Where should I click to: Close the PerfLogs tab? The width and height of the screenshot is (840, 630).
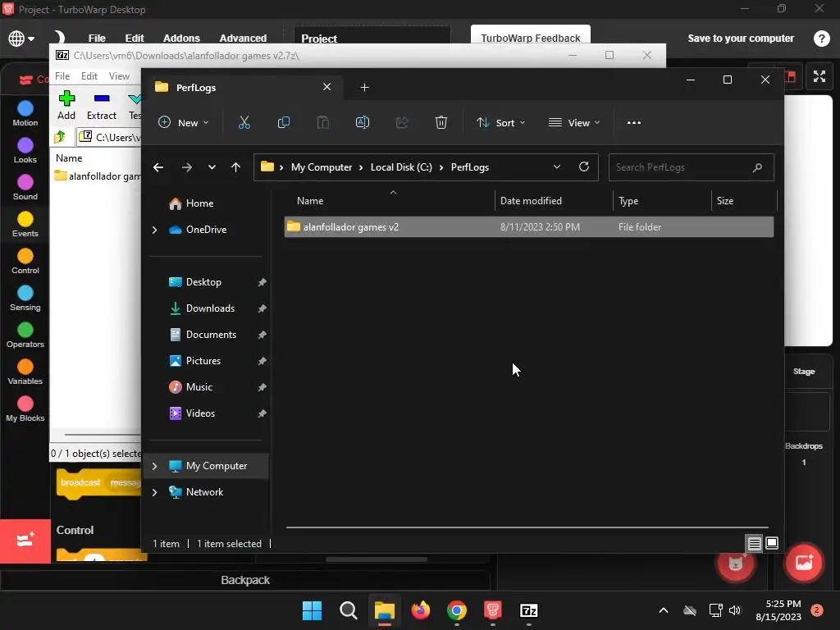click(x=326, y=87)
